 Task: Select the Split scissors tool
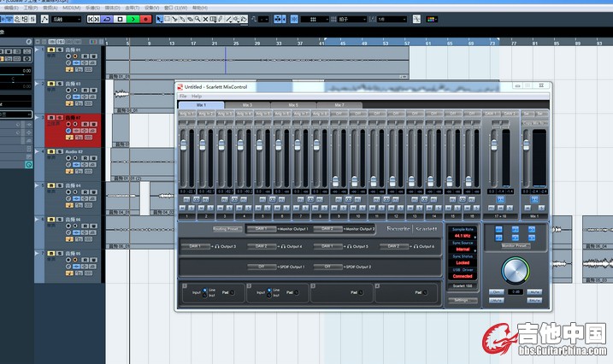coord(174,19)
